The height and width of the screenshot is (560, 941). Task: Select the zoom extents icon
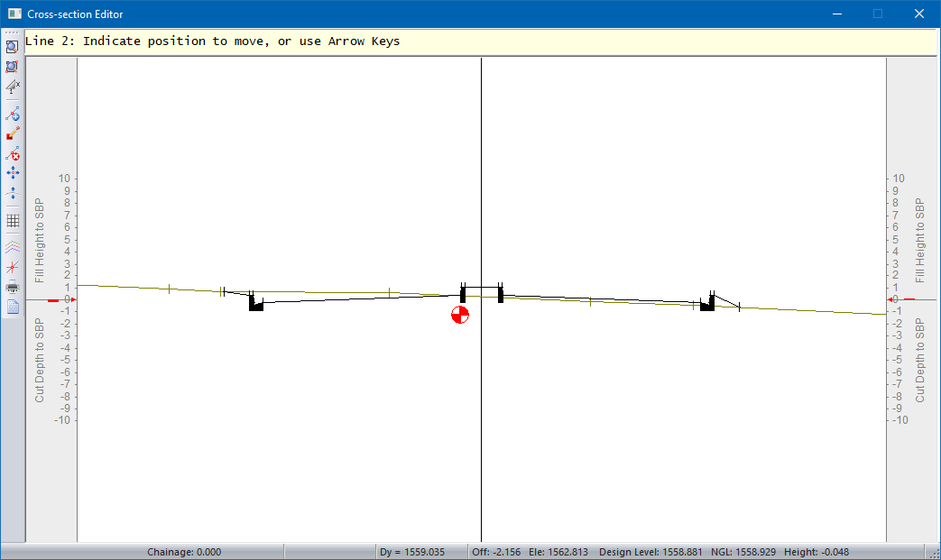[13, 67]
